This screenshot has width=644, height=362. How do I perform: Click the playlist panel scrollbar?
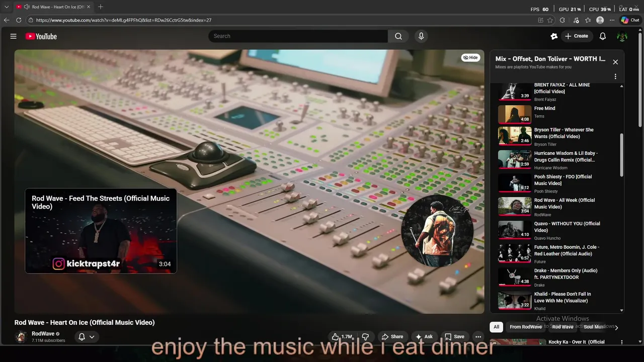click(x=622, y=155)
